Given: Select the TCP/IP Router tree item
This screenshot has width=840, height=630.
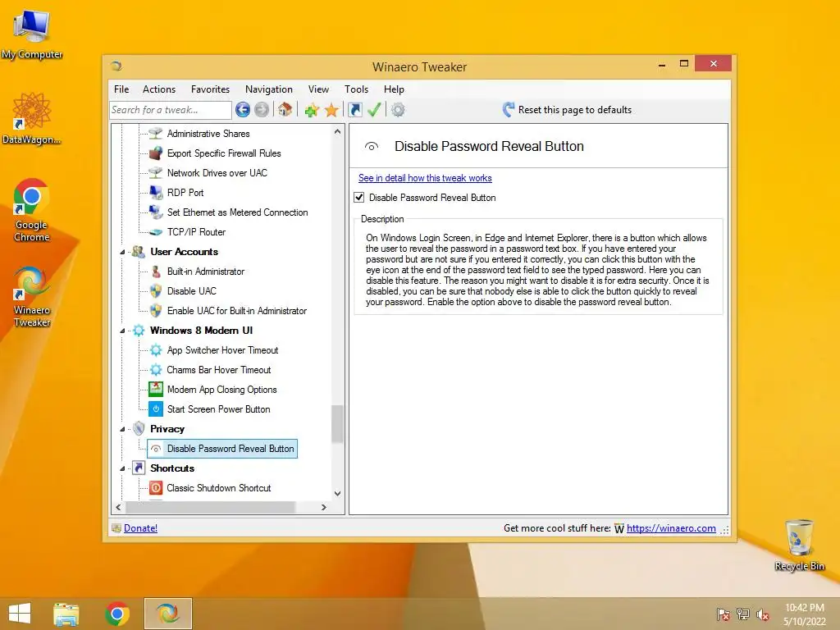Looking at the screenshot, I should click(x=196, y=232).
